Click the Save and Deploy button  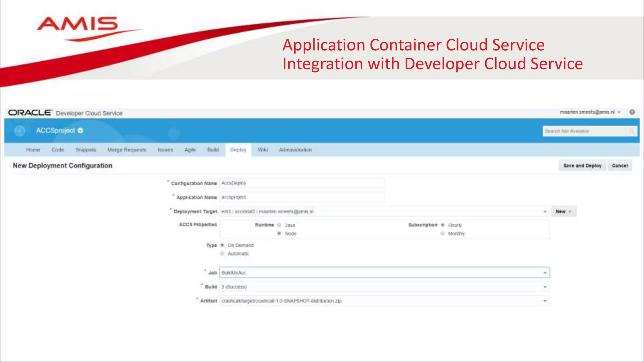582,166
